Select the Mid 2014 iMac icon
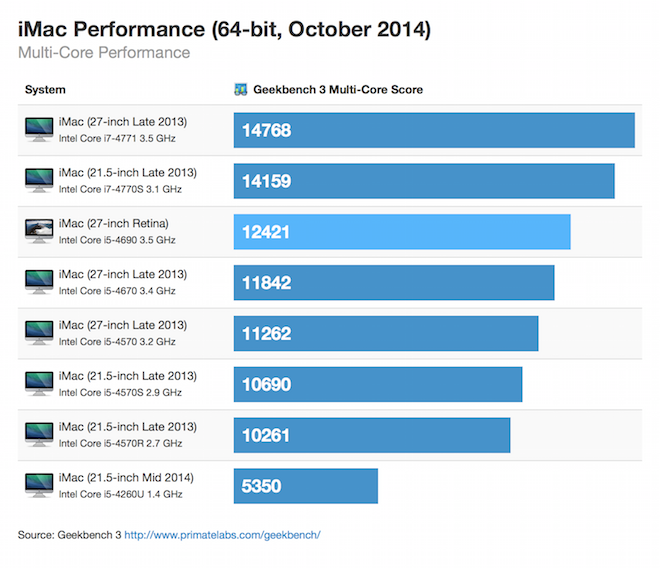The height and width of the screenshot is (569, 660). [x=41, y=486]
